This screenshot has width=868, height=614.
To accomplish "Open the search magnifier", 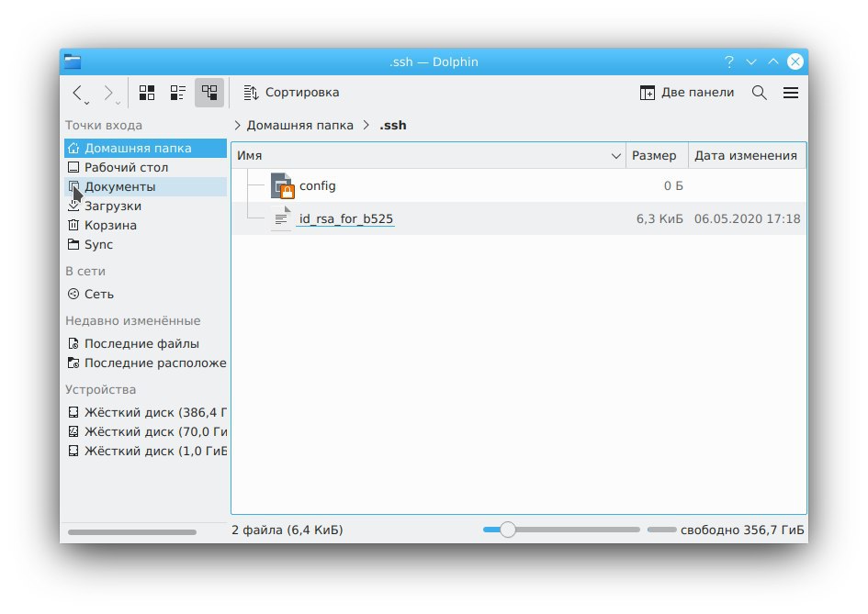I will pos(760,93).
